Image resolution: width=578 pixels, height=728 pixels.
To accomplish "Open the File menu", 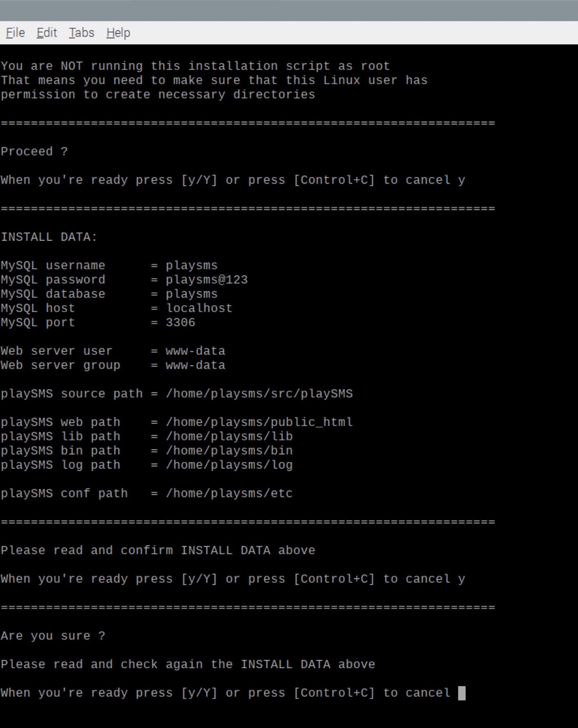I will click(x=15, y=33).
